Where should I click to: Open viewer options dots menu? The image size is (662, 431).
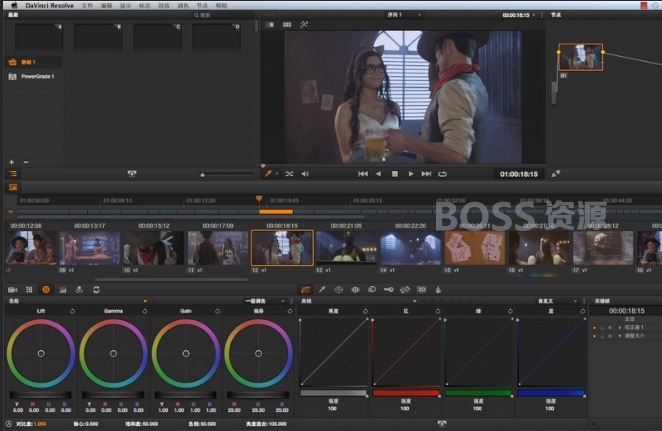pyautogui.click(x=543, y=15)
